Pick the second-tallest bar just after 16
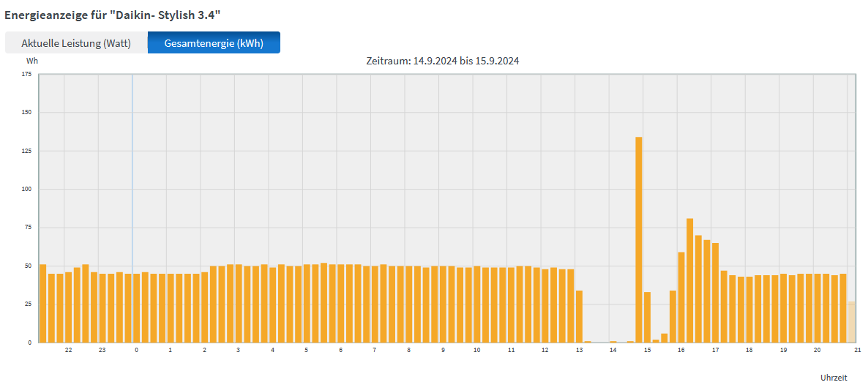This screenshot has width=868, height=385. pos(690,280)
